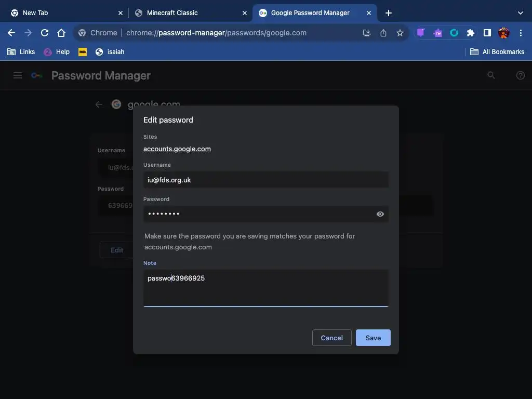Open the profile avatar menu
The height and width of the screenshot is (399, 532).
click(503, 33)
